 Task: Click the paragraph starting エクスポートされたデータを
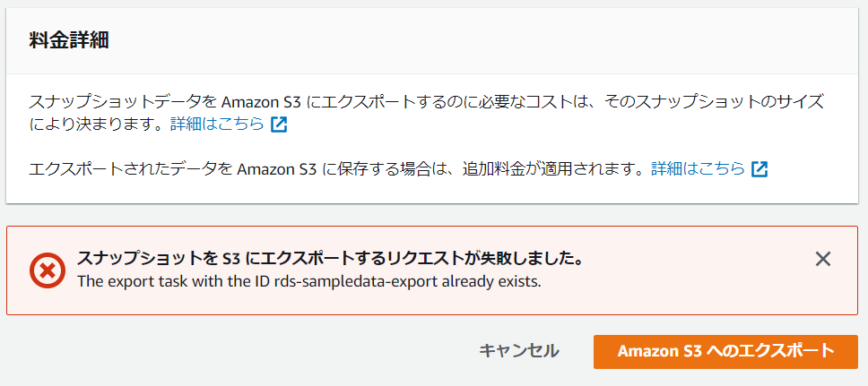tap(398, 168)
